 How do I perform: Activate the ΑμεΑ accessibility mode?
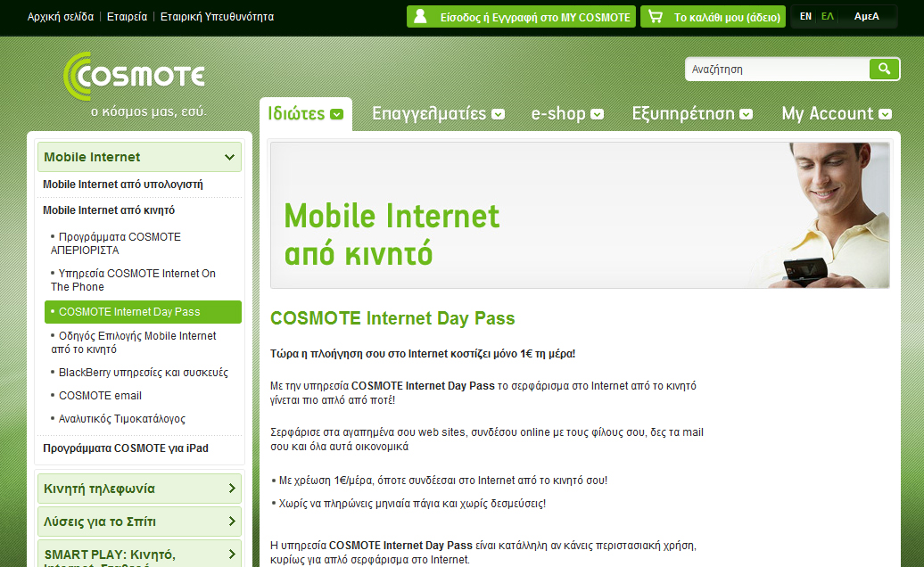click(866, 15)
